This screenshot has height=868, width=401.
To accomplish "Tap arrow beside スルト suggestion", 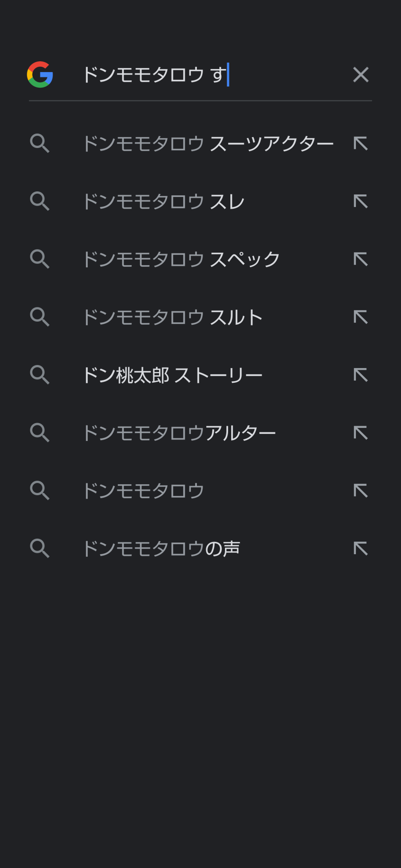I will pyautogui.click(x=361, y=317).
